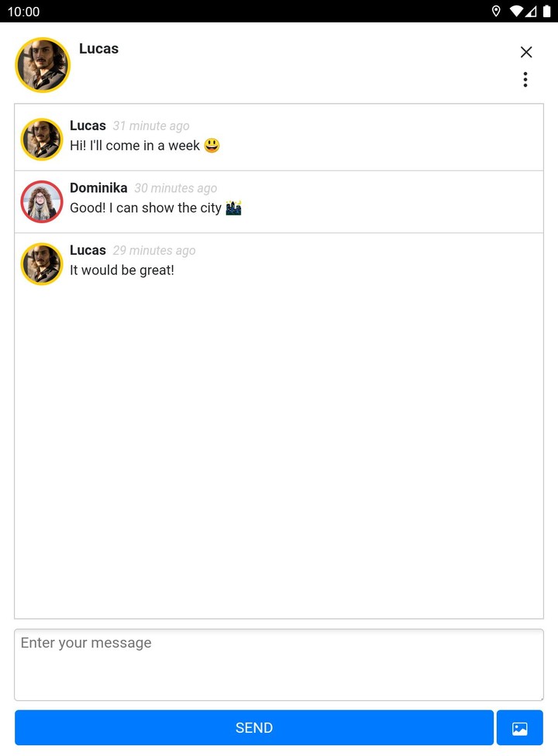This screenshot has height=756, width=558.
Task: Open Lucas's large header profile photo
Action: (x=43, y=65)
